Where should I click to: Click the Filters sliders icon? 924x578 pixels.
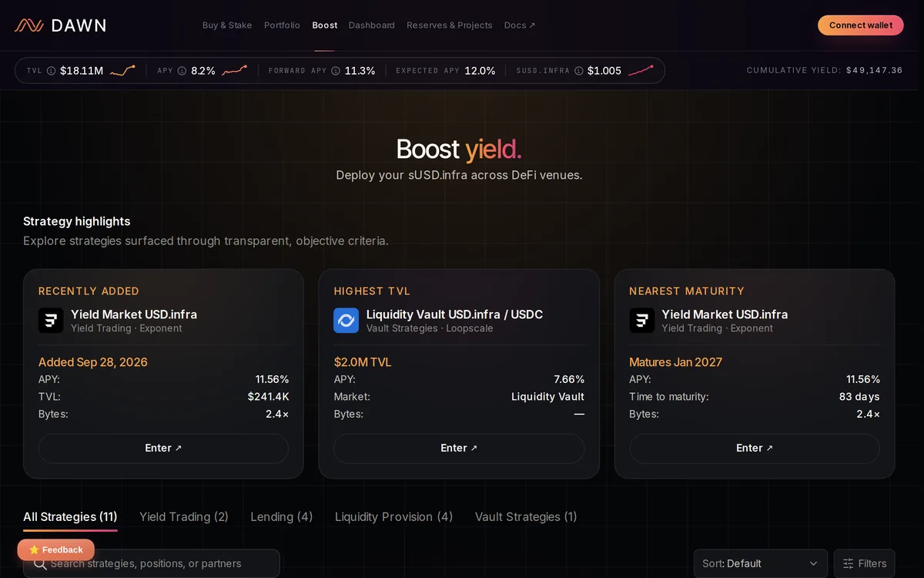pyautogui.click(x=849, y=563)
